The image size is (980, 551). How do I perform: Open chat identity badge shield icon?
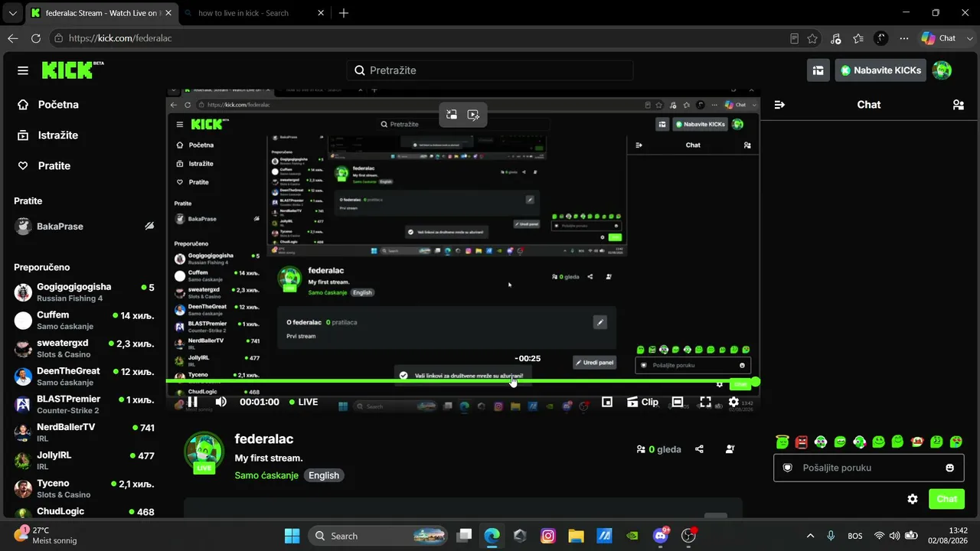(x=787, y=468)
